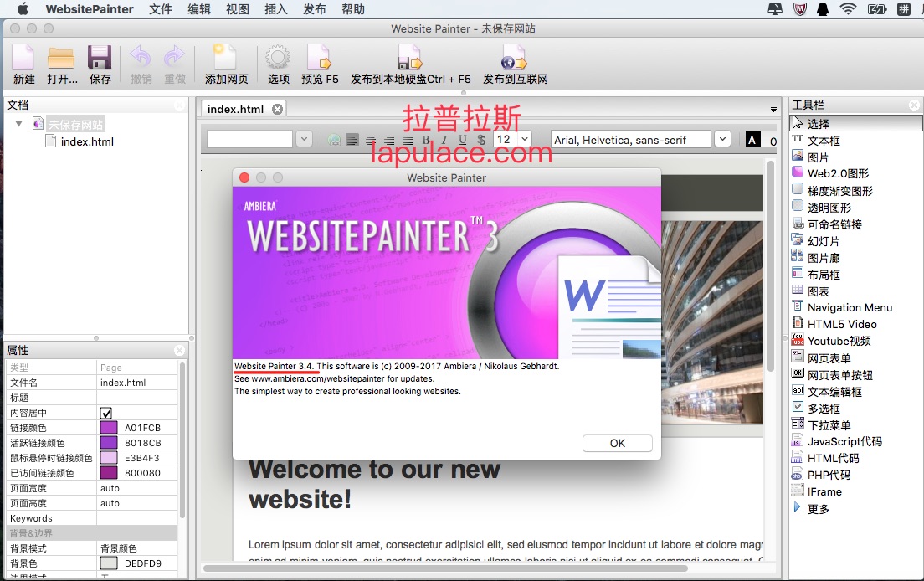Click the 文件名 index.html value field
The height and width of the screenshot is (581, 924).
(137, 383)
